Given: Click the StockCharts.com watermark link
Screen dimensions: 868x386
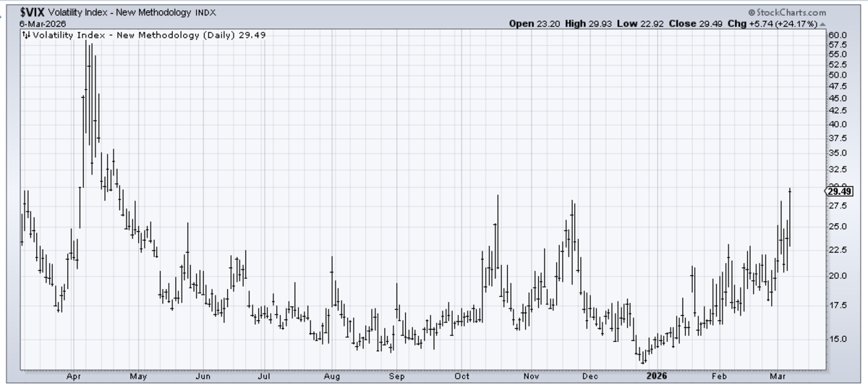Looking at the screenshot, I should pos(791,12).
